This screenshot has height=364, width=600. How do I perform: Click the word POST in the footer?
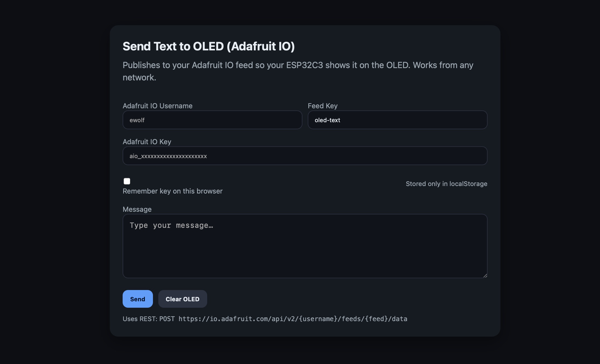pos(167,319)
